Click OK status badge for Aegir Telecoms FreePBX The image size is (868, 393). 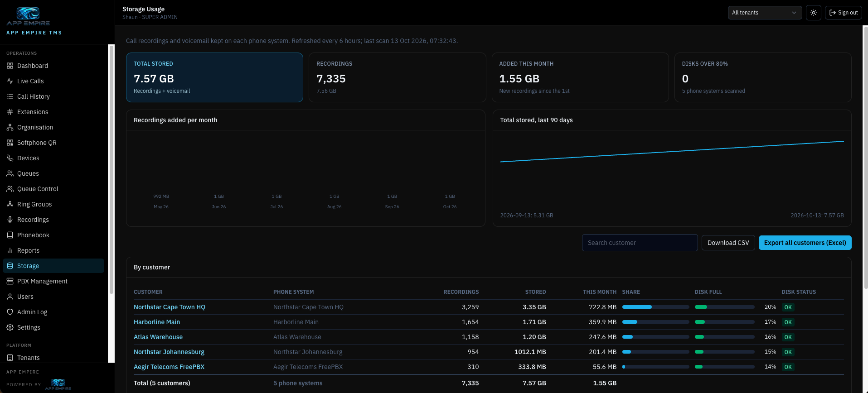coord(788,367)
